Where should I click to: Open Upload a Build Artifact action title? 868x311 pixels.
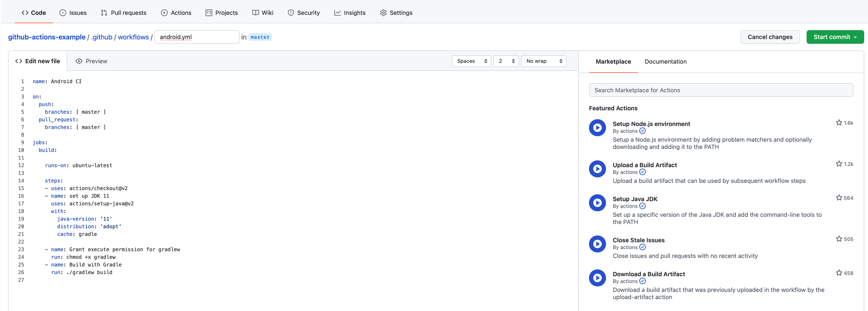(x=645, y=165)
